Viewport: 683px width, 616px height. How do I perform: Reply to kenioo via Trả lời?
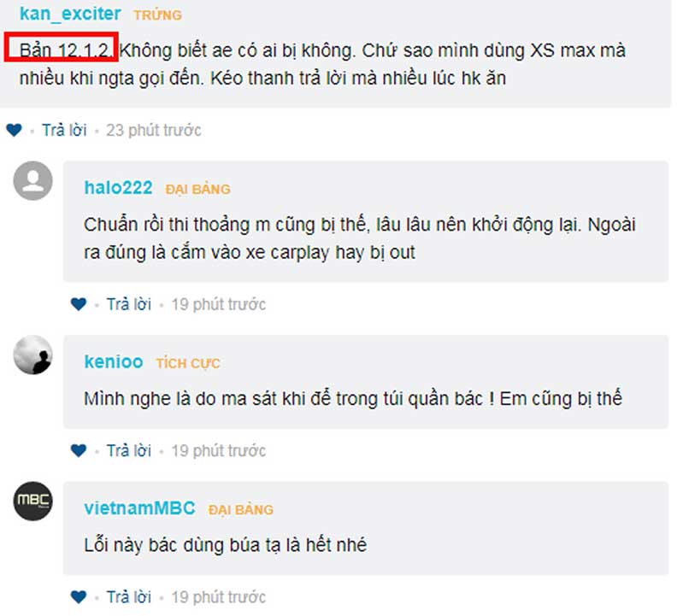point(129,450)
